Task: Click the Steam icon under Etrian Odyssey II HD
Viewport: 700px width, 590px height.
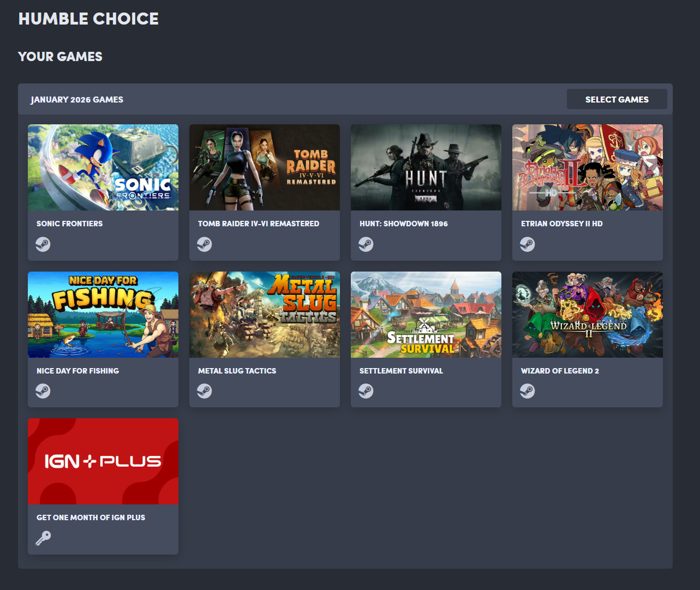Action: click(x=528, y=244)
